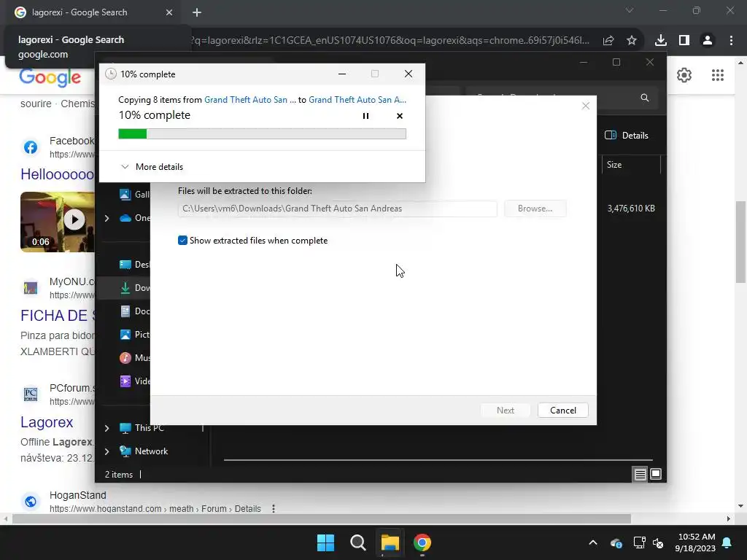Open Downloads folder in sidebar

tap(135, 288)
